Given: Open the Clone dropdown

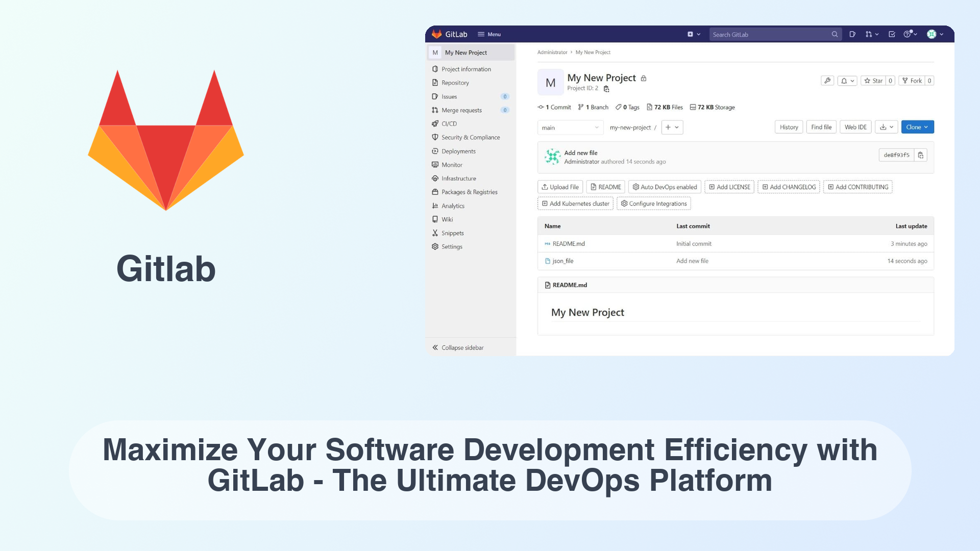Looking at the screenshot, I should (x=917, y=127).
